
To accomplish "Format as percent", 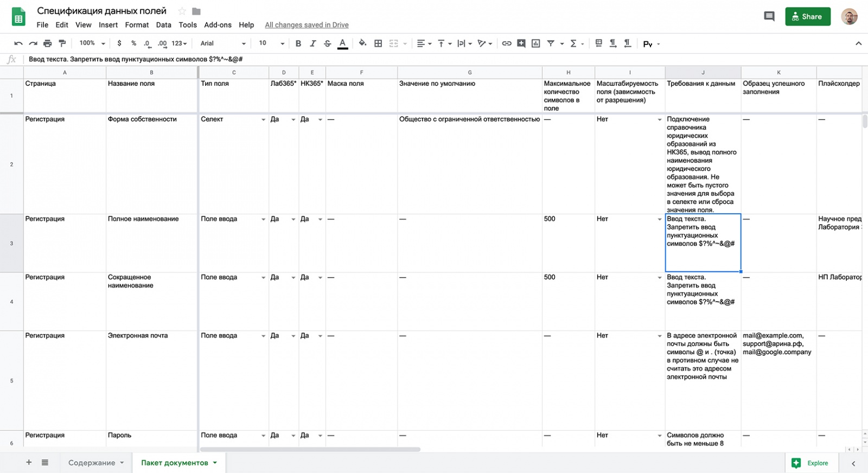I will pos(133,43).
